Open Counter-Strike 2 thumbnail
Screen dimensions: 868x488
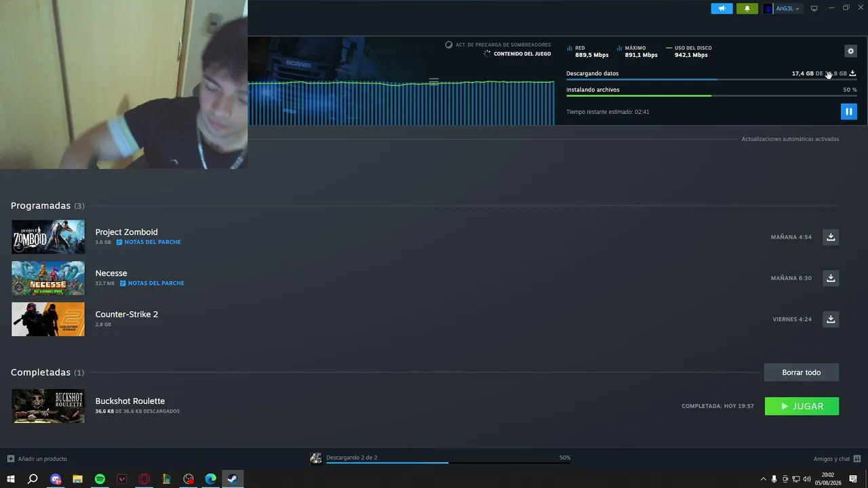click(48, 319)
